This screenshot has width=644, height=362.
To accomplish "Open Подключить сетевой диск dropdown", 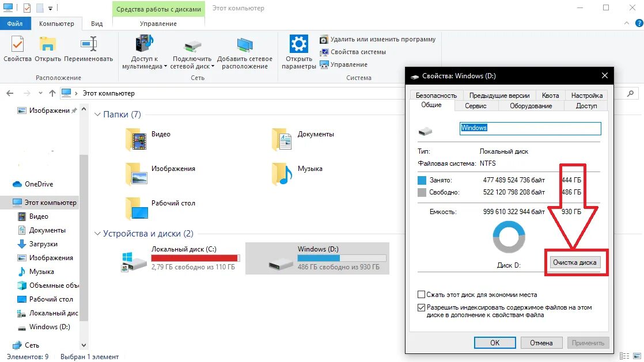I will (192, 52).
